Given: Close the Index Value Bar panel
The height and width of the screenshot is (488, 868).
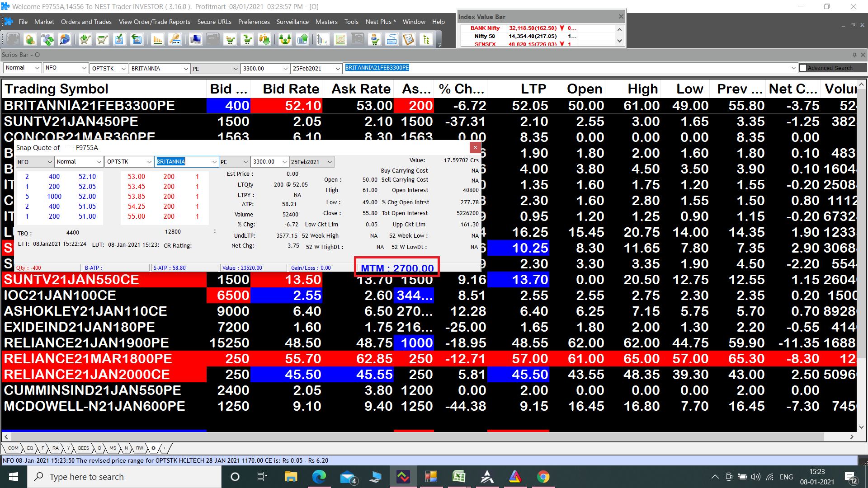Looking at the screenshot, I should pyautogui.click(x=621, y=17).
